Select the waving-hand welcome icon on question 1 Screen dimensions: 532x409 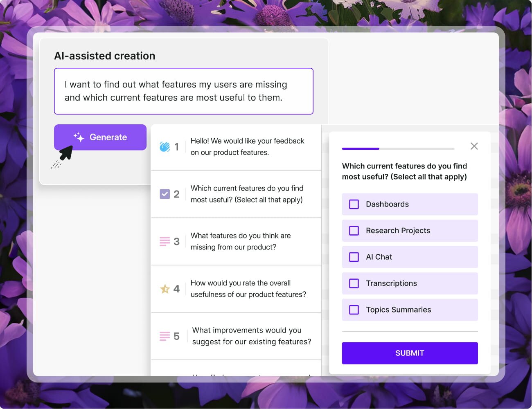pyautogui.click(x=165, y=146)
